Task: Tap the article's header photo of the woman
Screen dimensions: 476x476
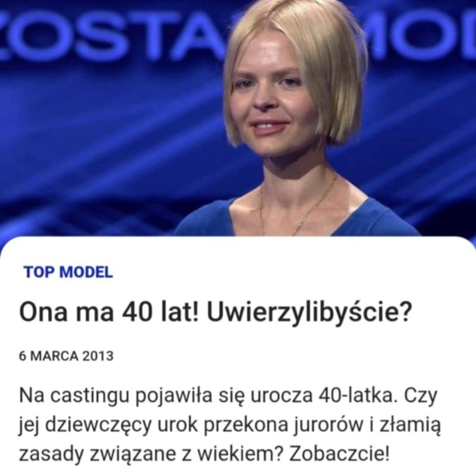Action: click(238, 118)
